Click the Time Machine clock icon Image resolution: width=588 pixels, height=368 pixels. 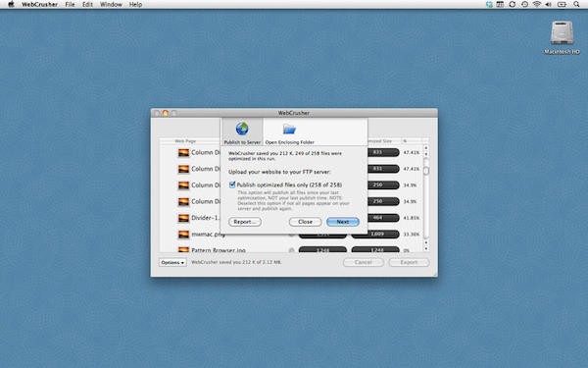tap(524, 4)
